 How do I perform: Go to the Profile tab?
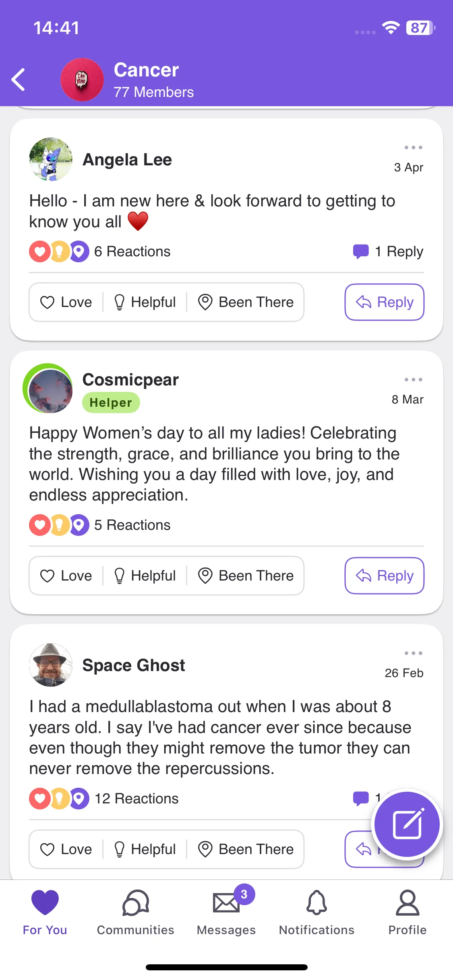[407, 912]
